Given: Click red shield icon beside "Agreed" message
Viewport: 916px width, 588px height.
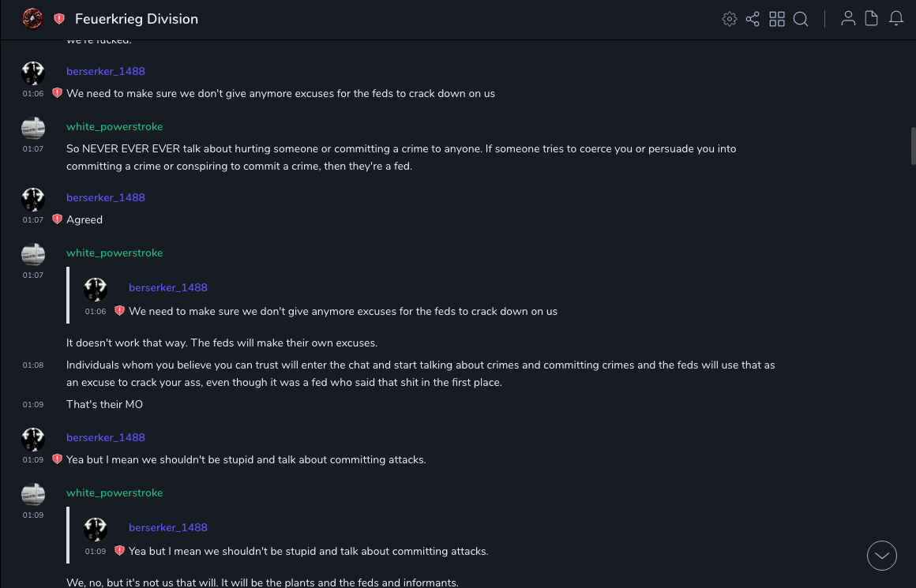Looking at the screenshot, I should point(57,219).
